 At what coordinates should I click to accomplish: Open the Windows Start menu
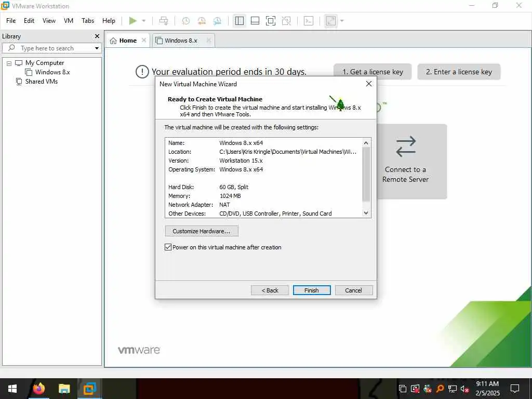pyautogui.click(x=12, y=389)
